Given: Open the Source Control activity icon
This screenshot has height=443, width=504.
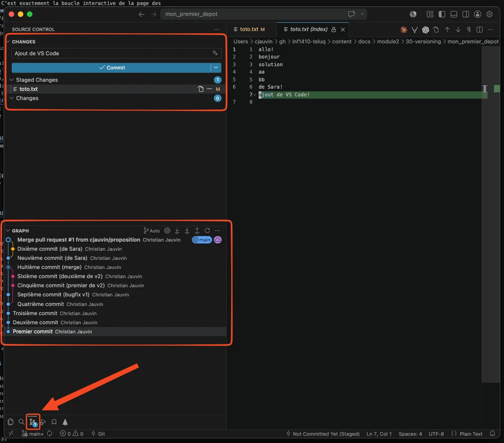Looking at the screenshot, I should (33, 422).
